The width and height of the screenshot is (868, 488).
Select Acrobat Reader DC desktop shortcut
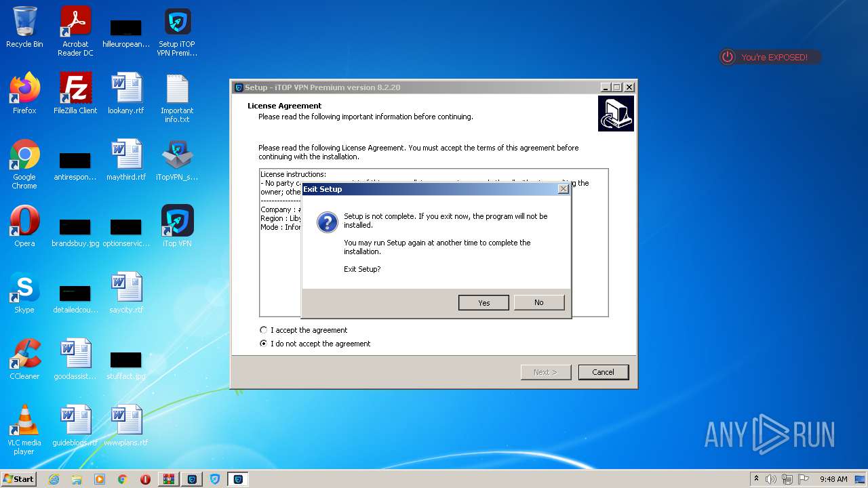click(x=75, y=32)
